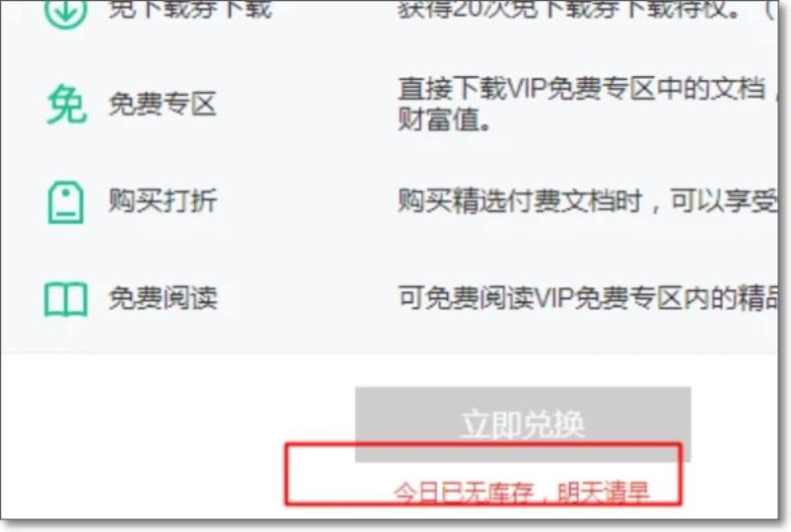This screenshot has height=532, width=791.
Task: Click the VIP word in 免费专区 description
Action: pyautogui.click(x=526, y=89)
